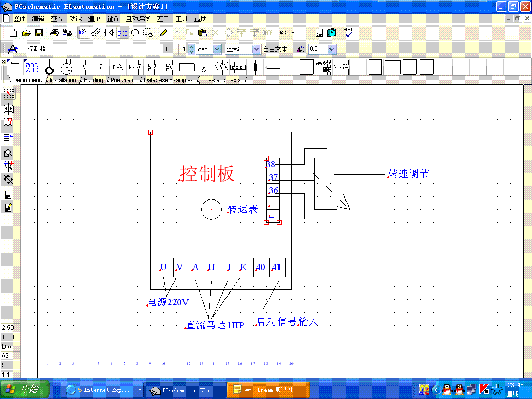Choose the dashed rectangle area selection tool
This screenshot has width=532, height=399.
point(148,33)
